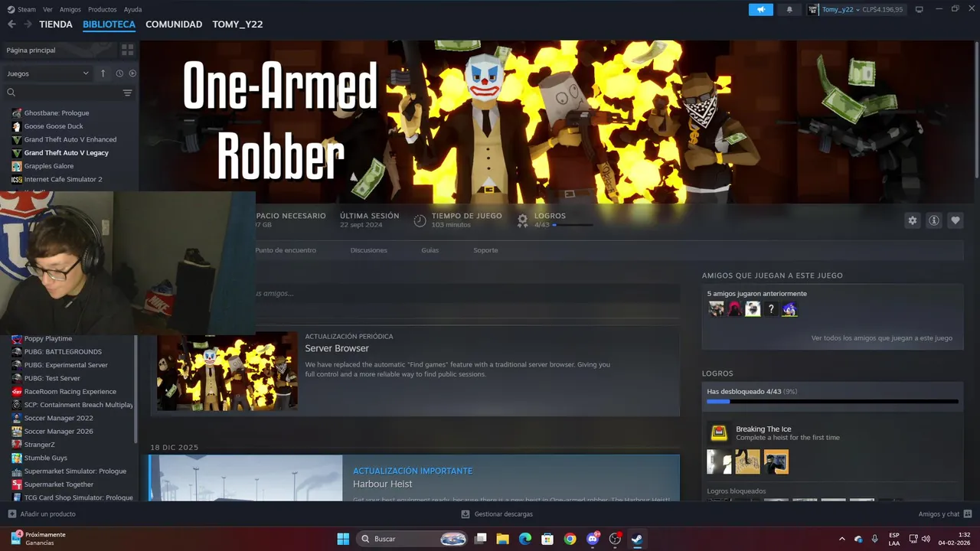Click the Breaking The Ice achievement icon
This screenshot has width=980, height=551.
(719, 433)
